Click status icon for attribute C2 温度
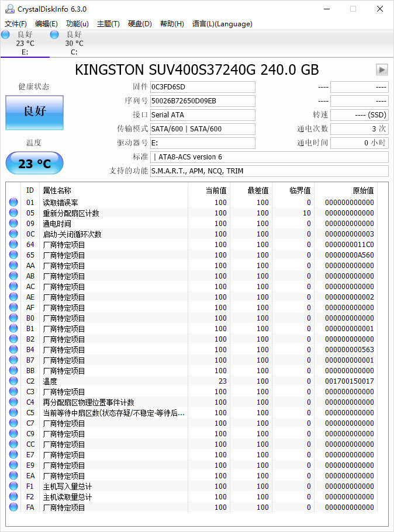Screen dimensions: 394x532 tap(13, 381)
